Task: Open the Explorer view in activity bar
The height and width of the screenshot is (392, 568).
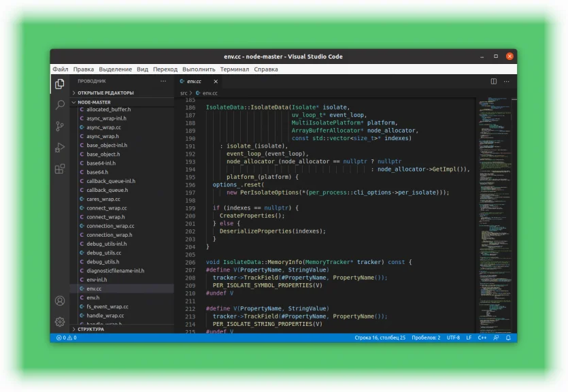Action: click(60, 84)
